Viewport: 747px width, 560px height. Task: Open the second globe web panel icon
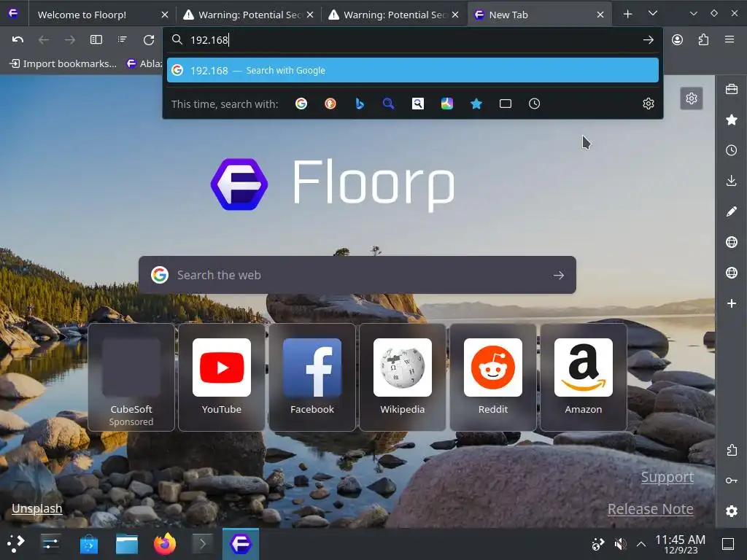732,273
